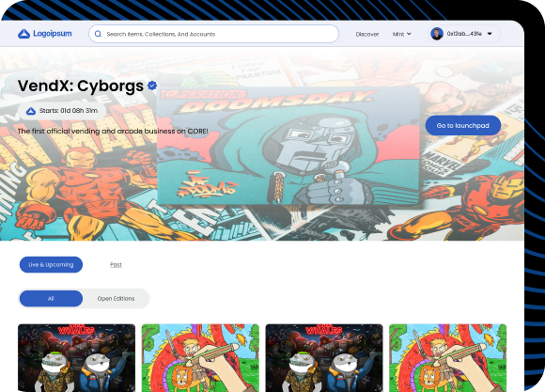Click the icon in Starts countdown pill

[31, 111]
